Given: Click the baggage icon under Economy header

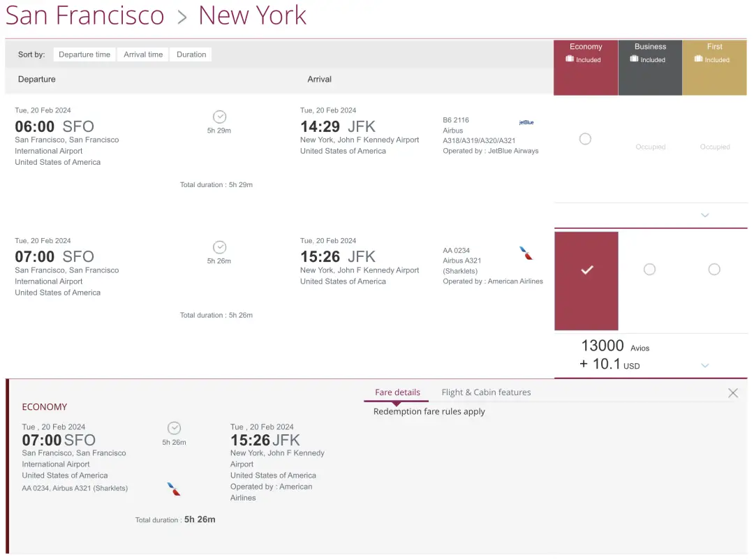Looking at the screenshot, I should [x=570, y=59].
